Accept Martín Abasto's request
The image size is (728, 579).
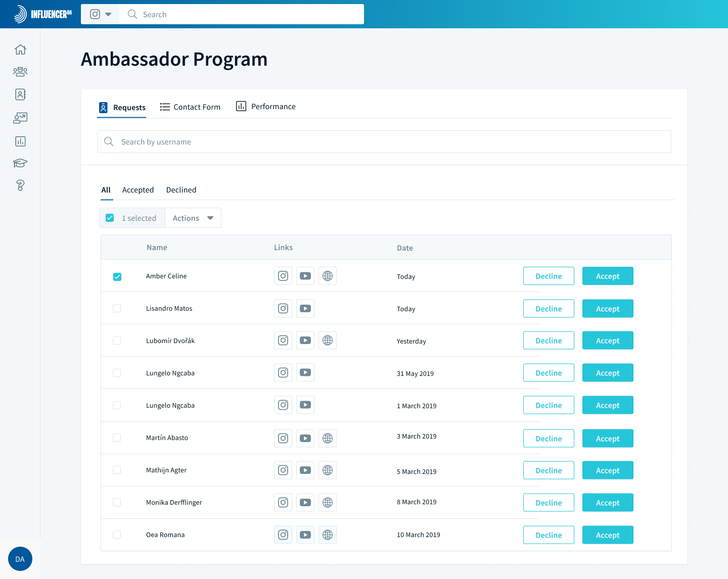tap(608, 439)
